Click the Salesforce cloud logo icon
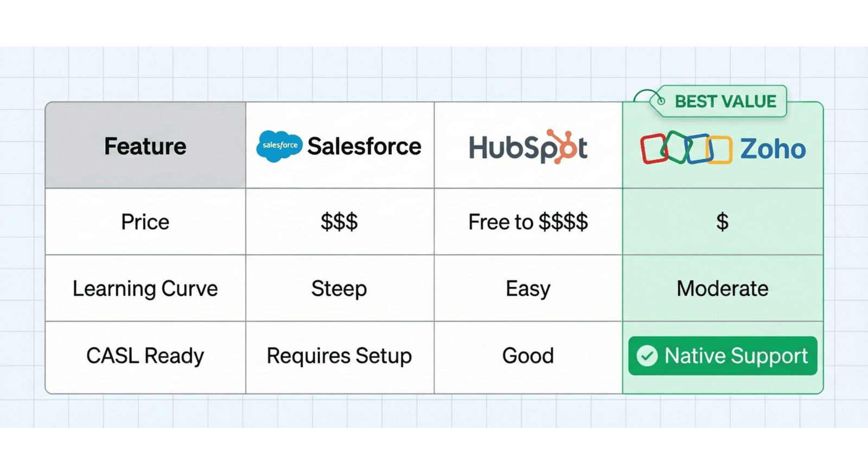 [x=279, y=146]
